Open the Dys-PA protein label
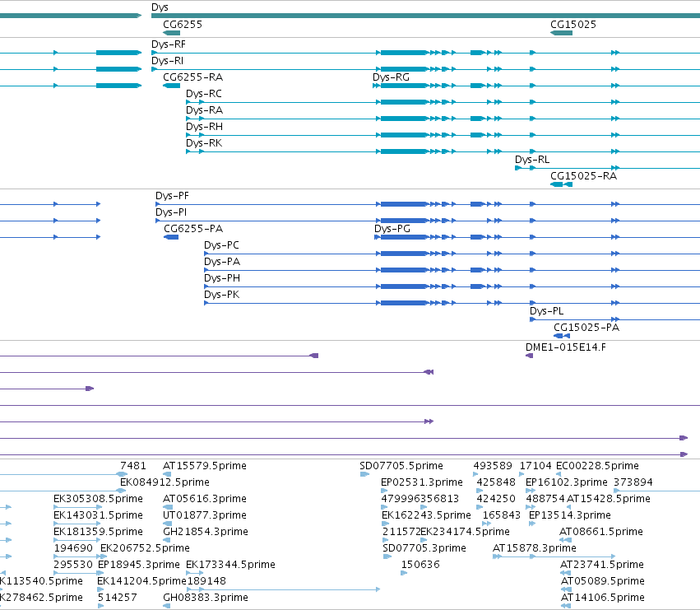The image size is (700, 610). pos(222,263)
